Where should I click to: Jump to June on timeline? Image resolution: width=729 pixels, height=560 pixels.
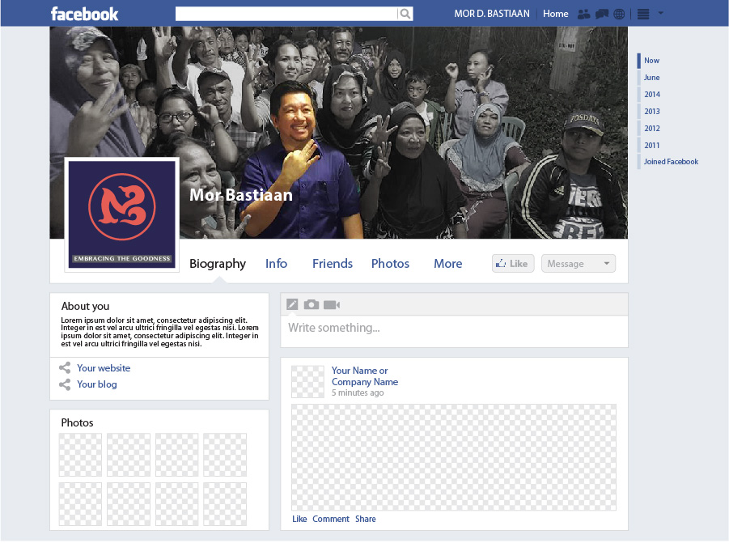pos(651,77)
